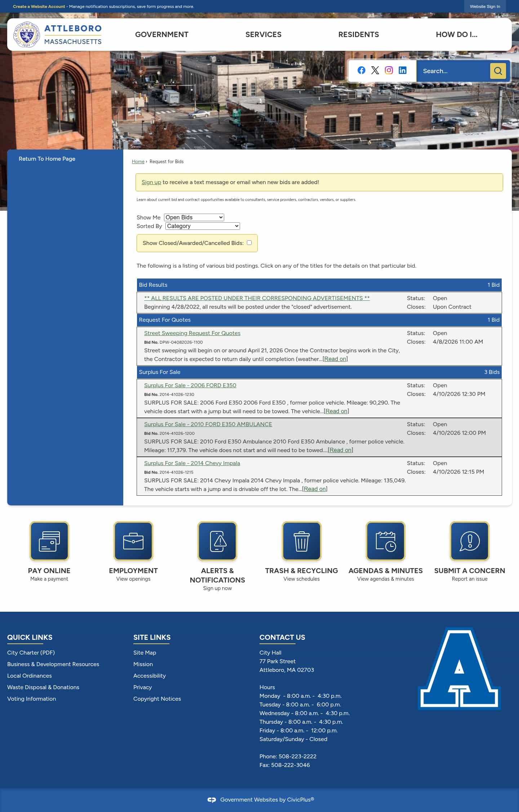This screenshot has width=519, height=812.
Task: Open Voting Information quick link
Action: coord(32,699)
